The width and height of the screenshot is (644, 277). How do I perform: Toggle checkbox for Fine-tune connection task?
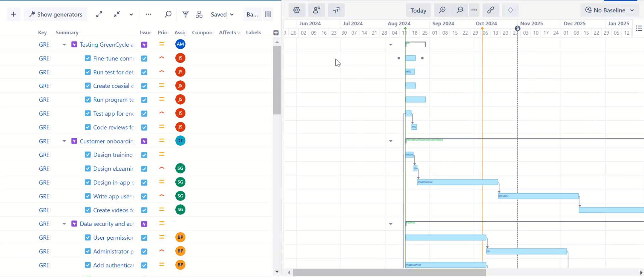pyautogui.click(x=88, y=58)
